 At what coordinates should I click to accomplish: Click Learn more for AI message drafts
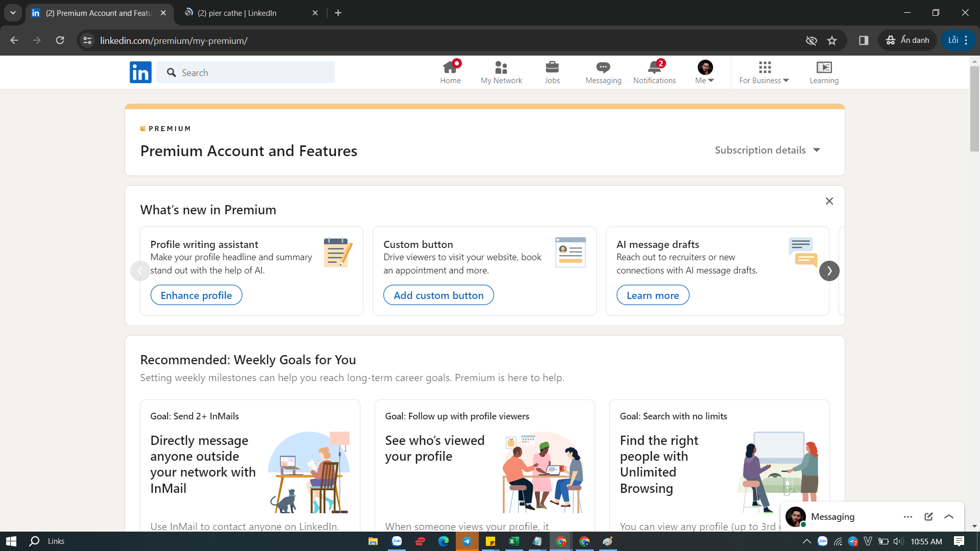[x=653, y=295]
